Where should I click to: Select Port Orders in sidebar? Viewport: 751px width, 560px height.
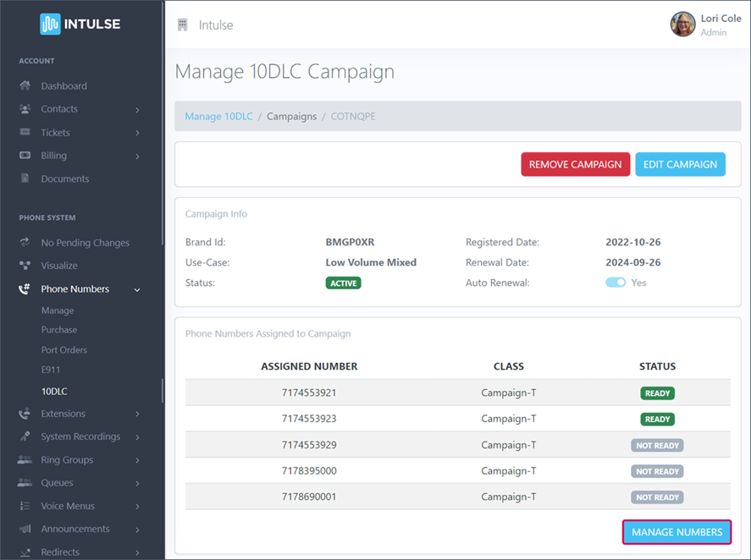[x=64, y=350]
